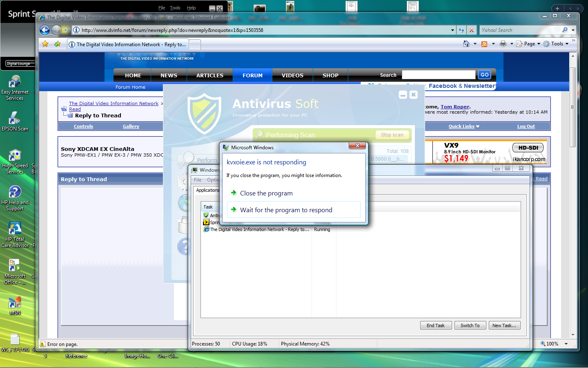Screen dimensions: 588x368
Task: Open the Page menu dropdown
Action: coord(529,44)
